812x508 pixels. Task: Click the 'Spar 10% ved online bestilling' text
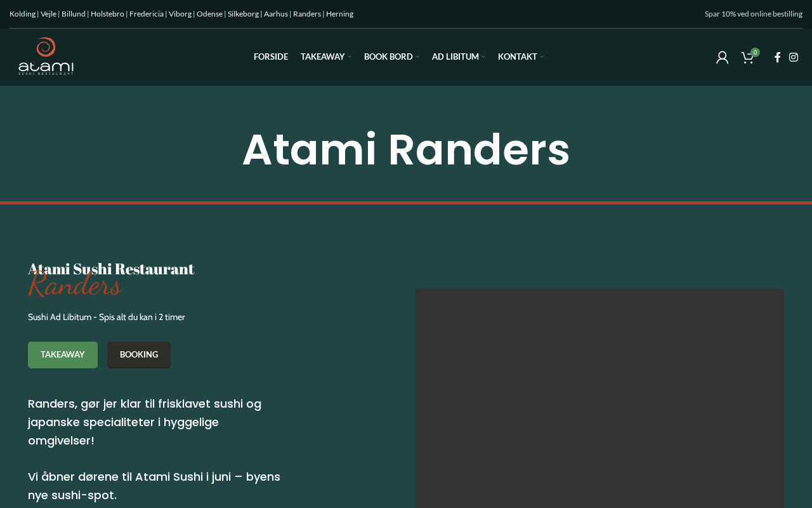pos(754,14)
